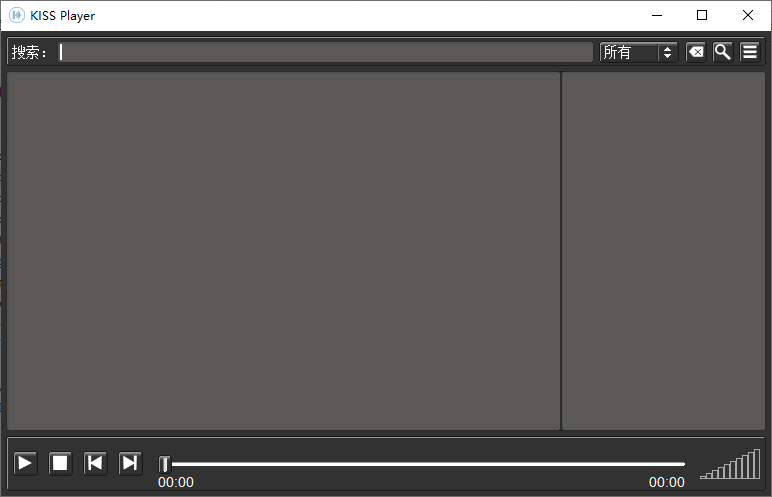The image size is (772, 497).
Task: Open the hamburger main menu icon
Action: click(749, 52)
